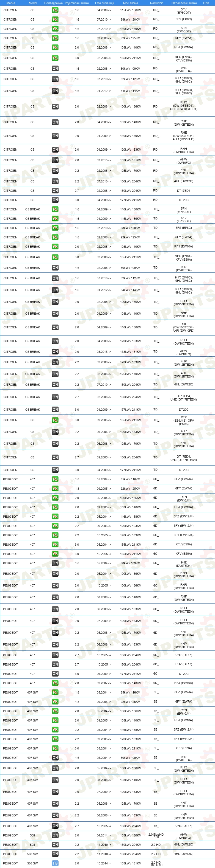Click petrol icon in 407 09.2007 RFJ row

(x=55, y=683)
